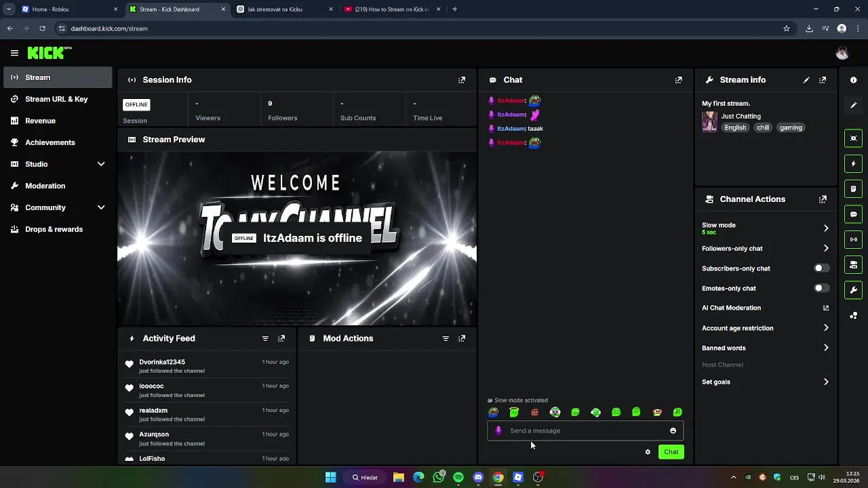Click the pencil edit icon in right rail
868x488 pixels.
pos(853,105)
